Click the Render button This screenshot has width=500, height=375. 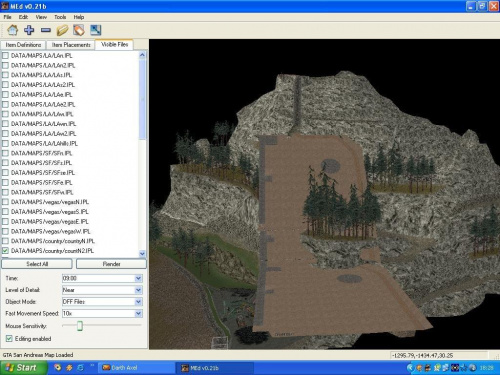(x=111, y=264)
